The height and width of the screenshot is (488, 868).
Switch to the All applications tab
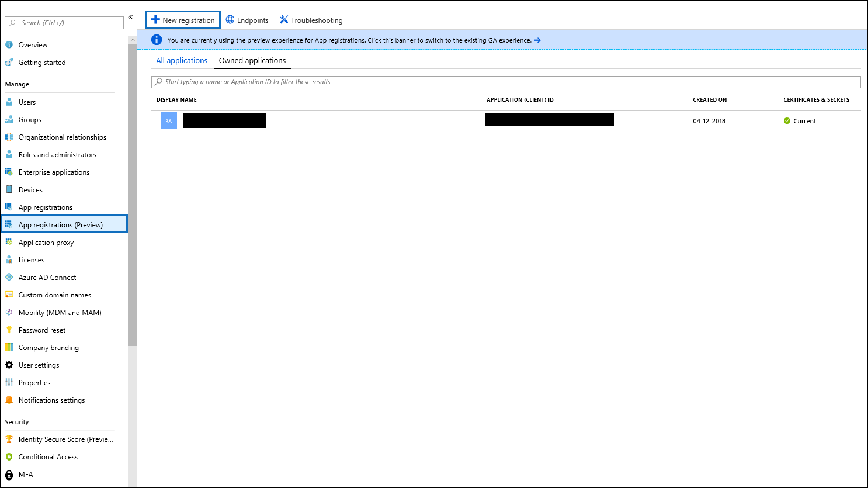click(x=182, y=60)
